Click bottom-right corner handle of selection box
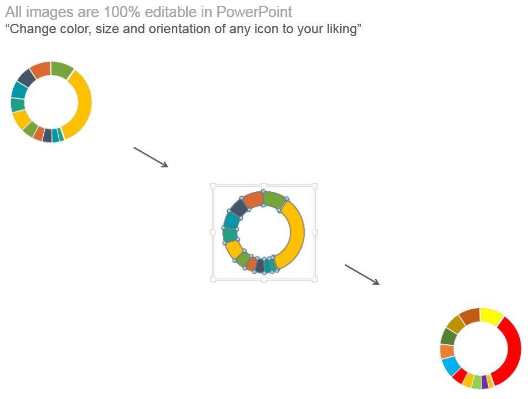Screen dimensions: 532x399 (315, 279)
